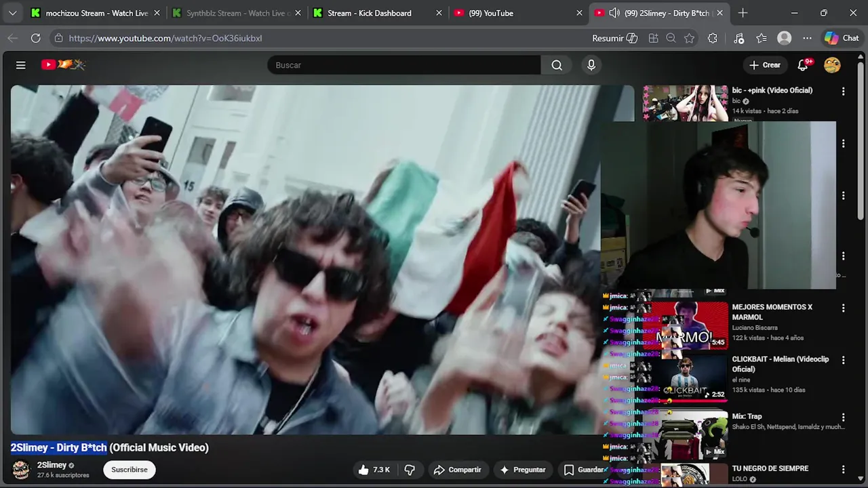868x488 pixels.
Task: Like the video with 7.3 K thumbs up
Action: point(374,470)
